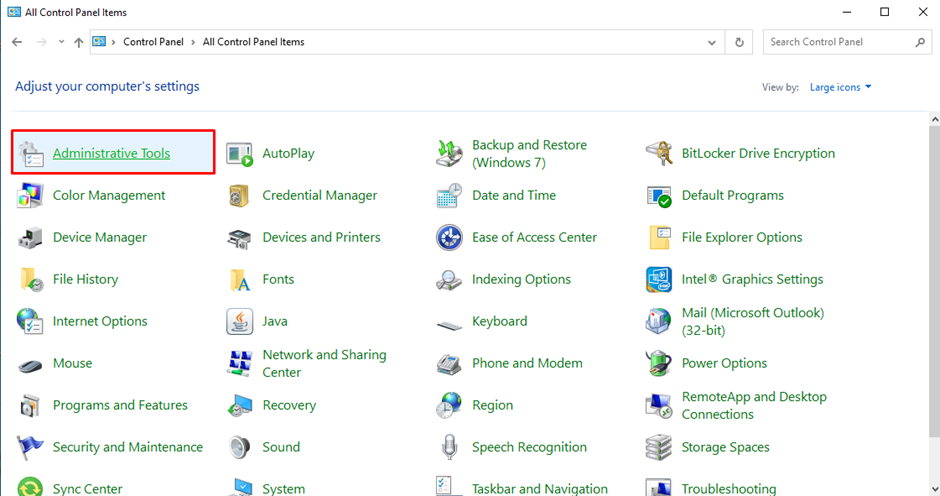
Task: Click the Speech Recognition microphone icon
Action: [x=449, y=447]
